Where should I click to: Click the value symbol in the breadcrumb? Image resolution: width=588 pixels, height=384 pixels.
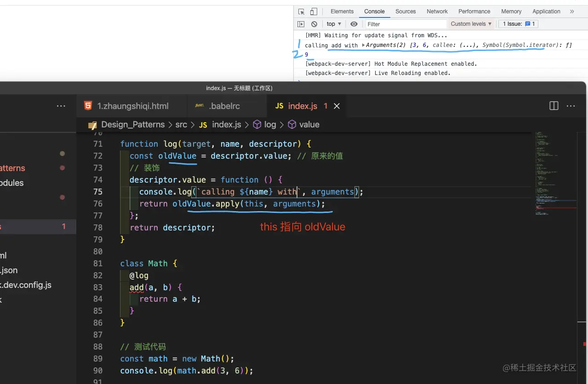[309, 125]
